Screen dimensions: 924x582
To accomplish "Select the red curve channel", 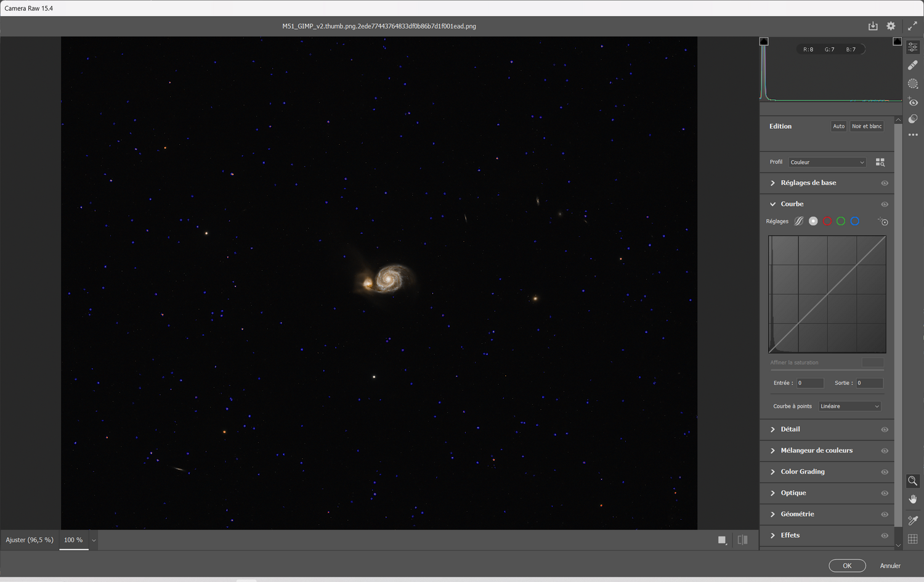I will (827, 221).
